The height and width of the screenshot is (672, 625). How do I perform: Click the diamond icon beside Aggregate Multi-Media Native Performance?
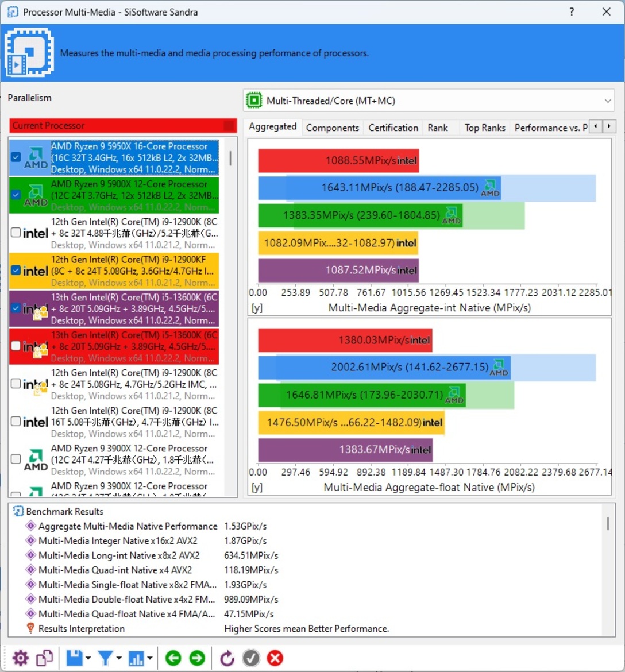coord(30,526)
